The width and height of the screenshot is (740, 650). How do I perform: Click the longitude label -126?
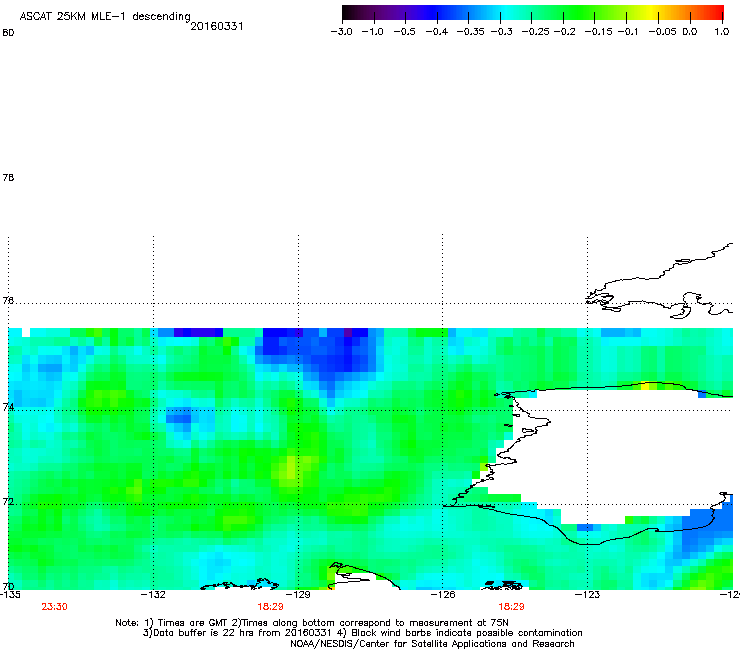point(443,595)
